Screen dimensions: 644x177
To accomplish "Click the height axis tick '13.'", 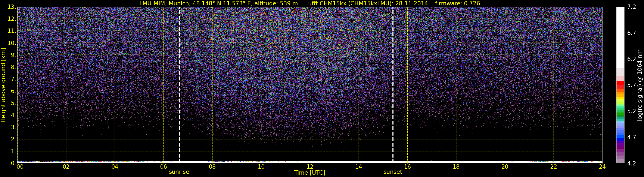I will click(x=12, y=7).
